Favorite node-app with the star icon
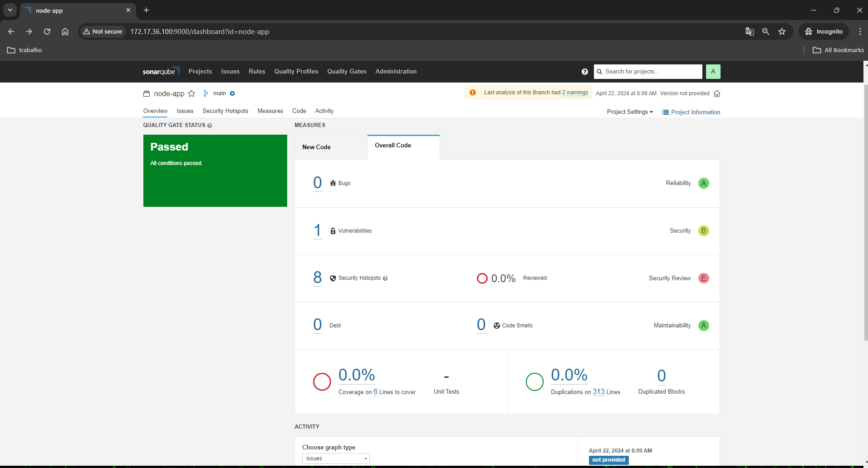868x468 pixels. coord(191,93)
